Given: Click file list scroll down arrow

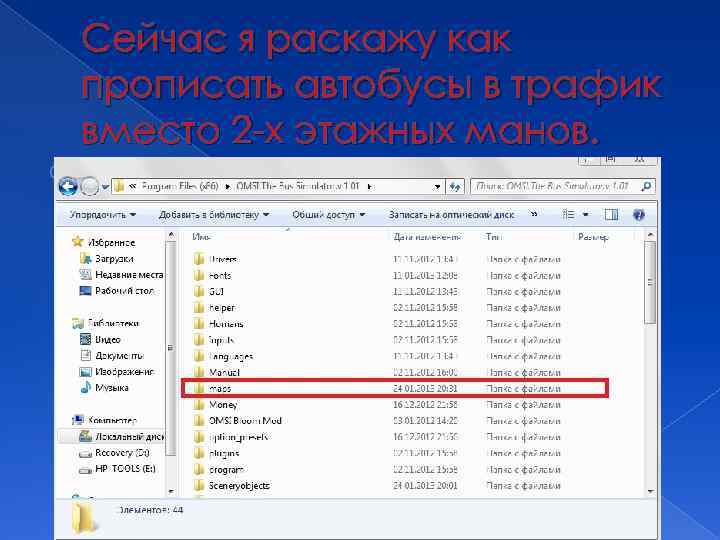Looking at the screenshot, I should pyautogui.click(x=650, y=491).
